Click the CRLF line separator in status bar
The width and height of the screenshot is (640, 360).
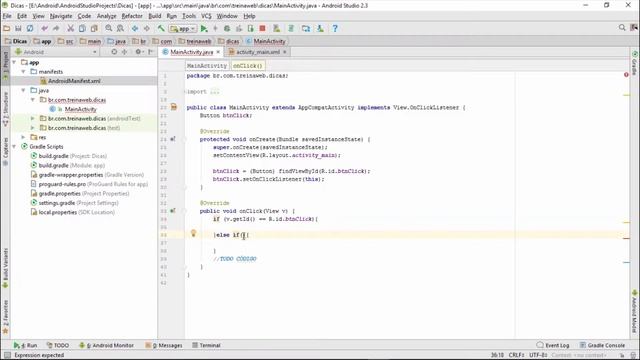point(516,355)
